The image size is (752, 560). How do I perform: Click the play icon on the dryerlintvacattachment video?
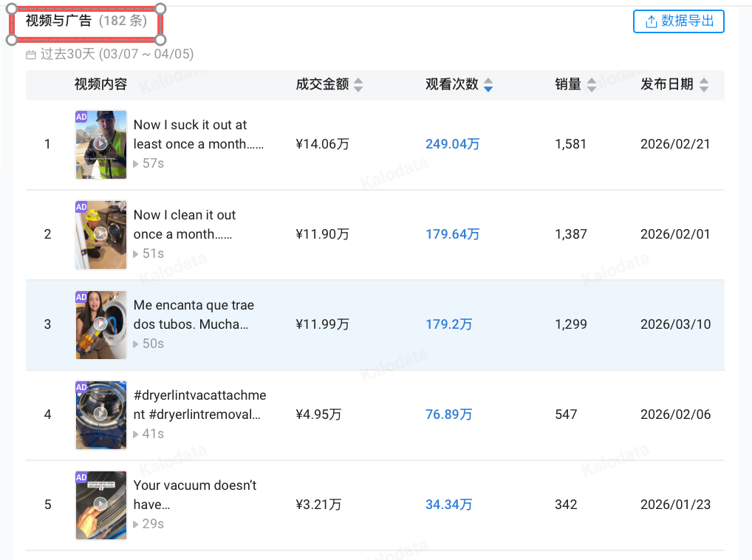(x=100, y=414)
